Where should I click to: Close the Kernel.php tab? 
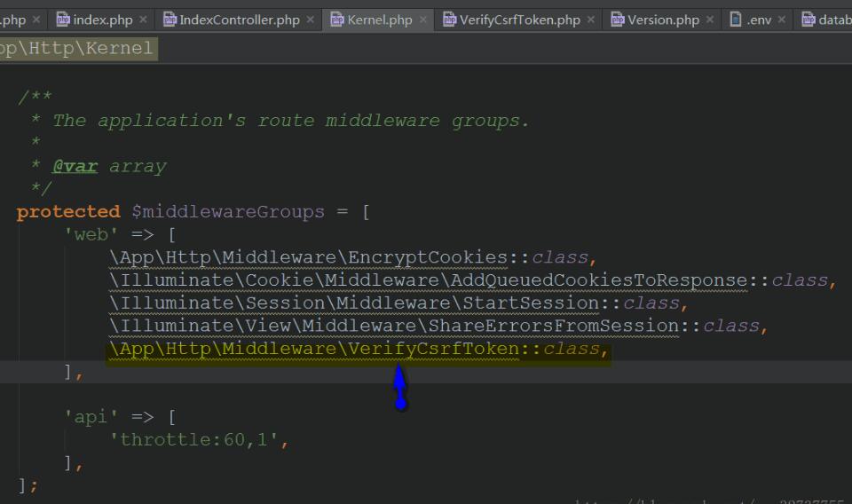[422, 20]
